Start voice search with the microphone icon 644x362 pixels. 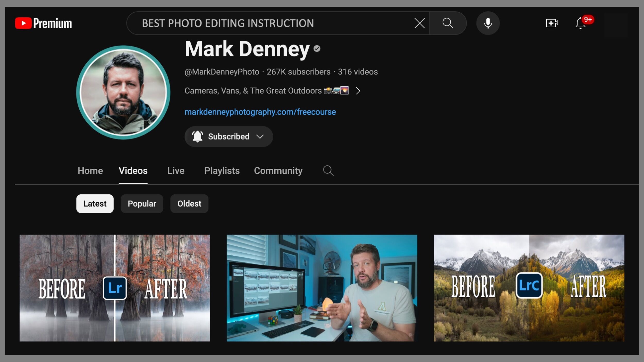(488, 23)
